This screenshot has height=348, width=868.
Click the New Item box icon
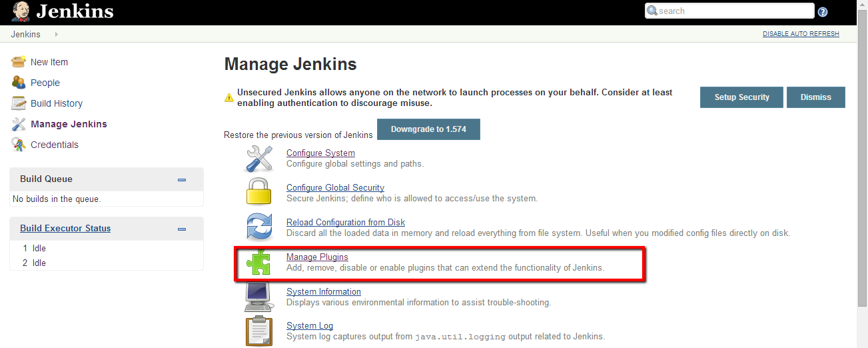tap(19, 62)
